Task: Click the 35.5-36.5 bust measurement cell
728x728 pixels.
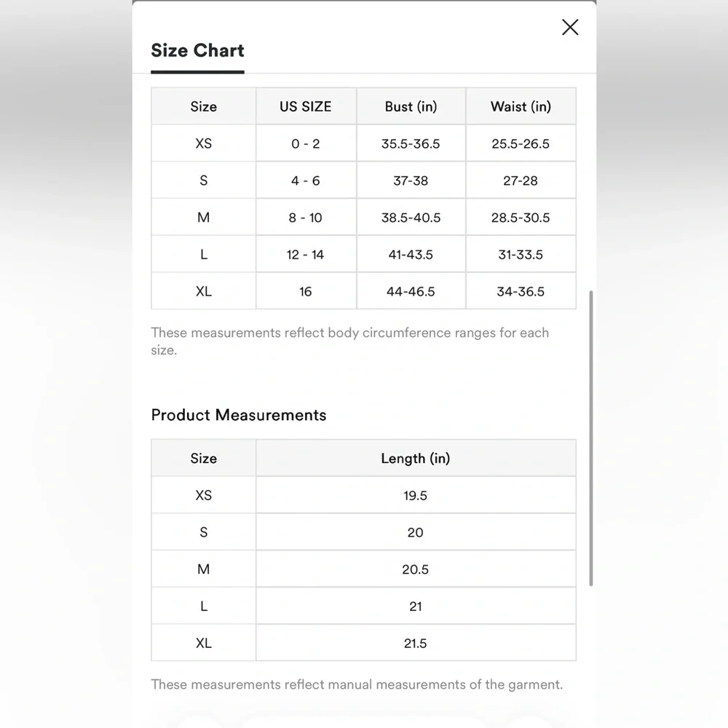Action: pos(411,143)
